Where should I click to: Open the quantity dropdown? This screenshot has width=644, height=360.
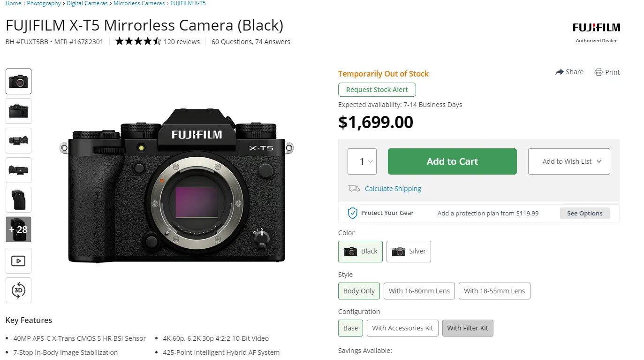pos(362,161)
